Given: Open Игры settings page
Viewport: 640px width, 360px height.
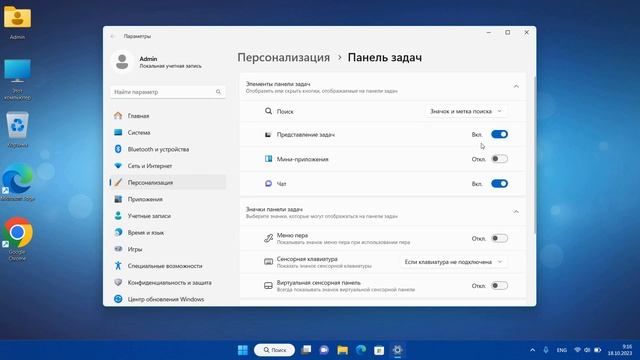Looking at the screenshot, I should tap(168, 249).
